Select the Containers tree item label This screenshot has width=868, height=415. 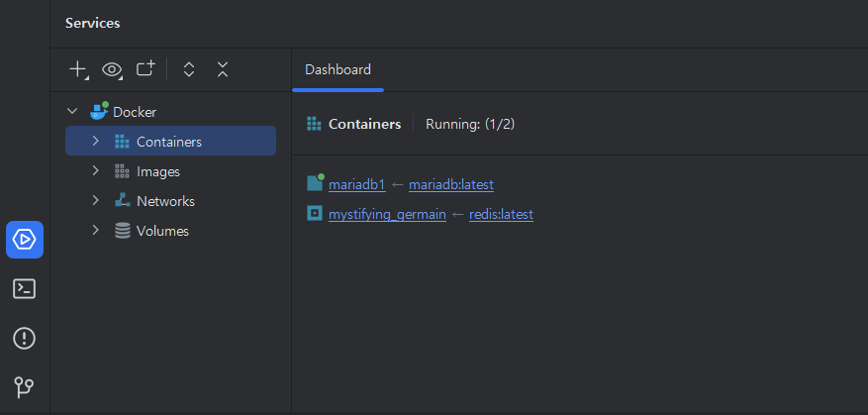click(169, 142)
